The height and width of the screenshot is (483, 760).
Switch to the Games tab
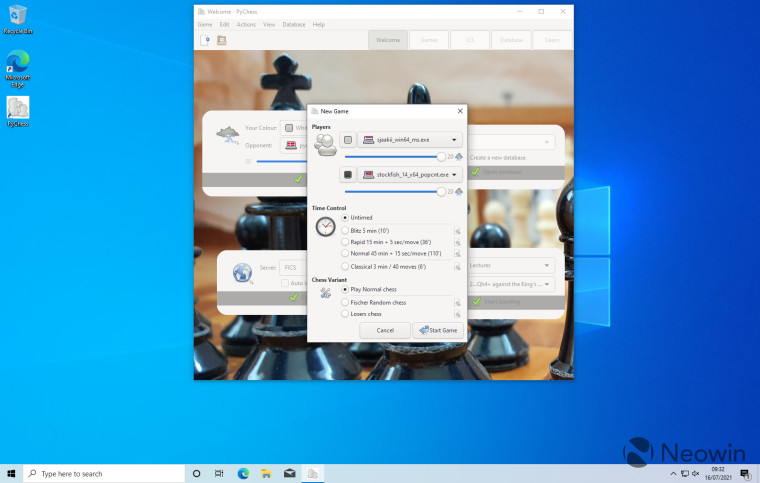429,40
